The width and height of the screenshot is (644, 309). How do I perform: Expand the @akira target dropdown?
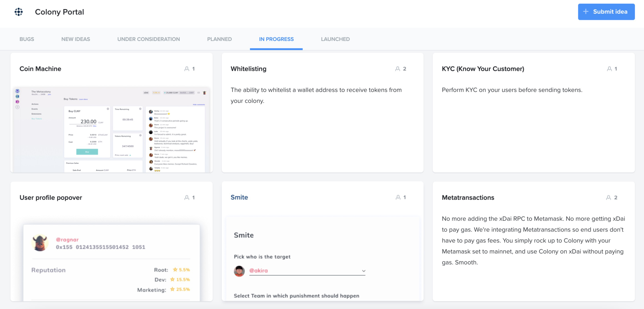tap(364, 271)
